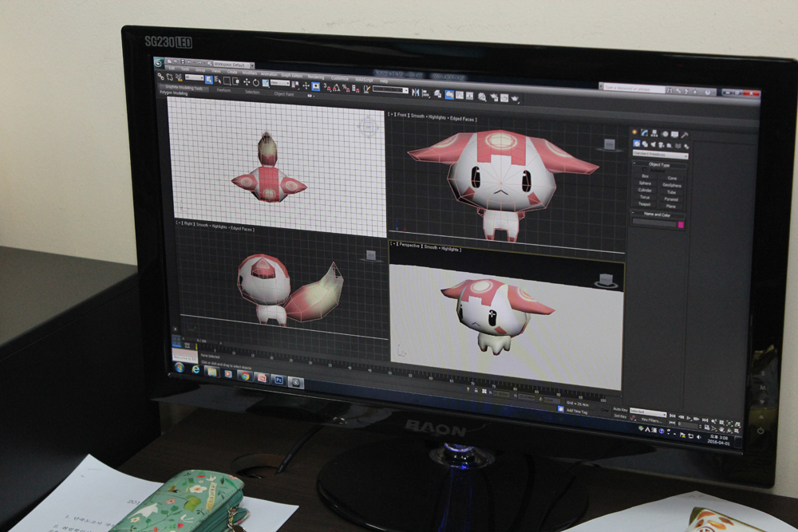
Task: Click the Sphere primitive button
Action: point(645,183)
